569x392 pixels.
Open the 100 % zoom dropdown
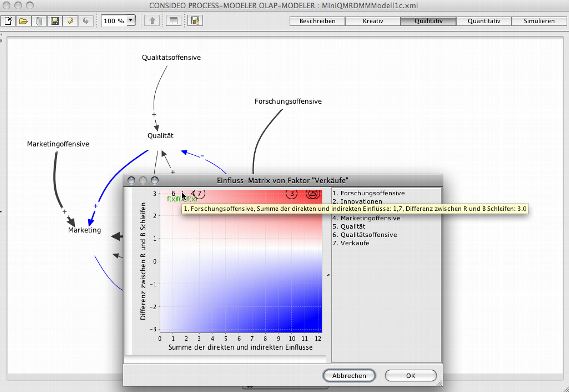[131, 20]
